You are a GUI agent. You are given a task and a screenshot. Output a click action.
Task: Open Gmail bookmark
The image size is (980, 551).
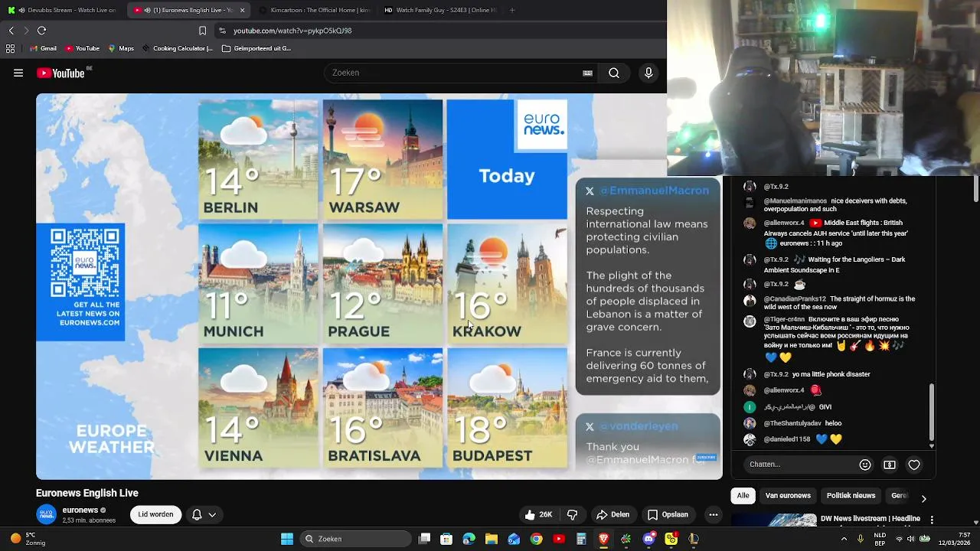(43, 48)
